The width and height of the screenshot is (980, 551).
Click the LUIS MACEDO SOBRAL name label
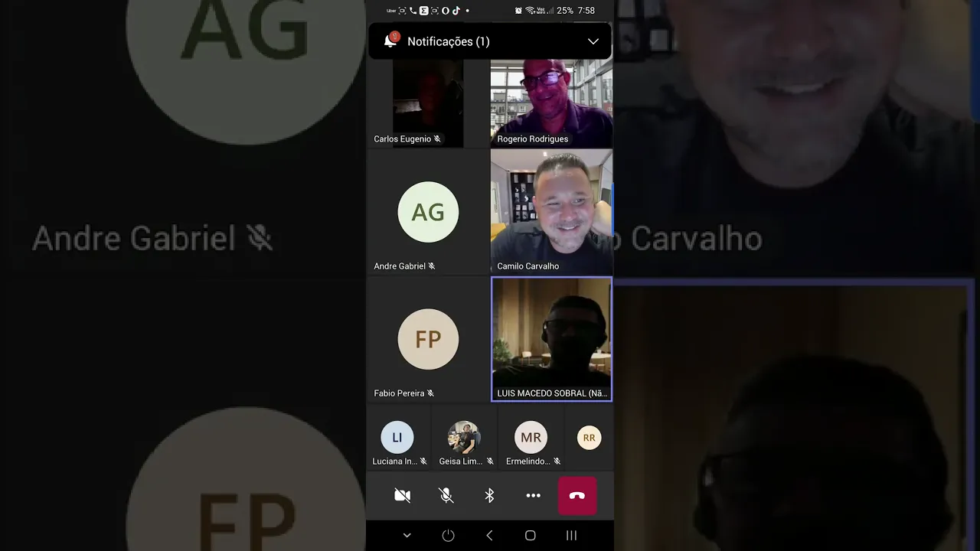coord(552,393)
